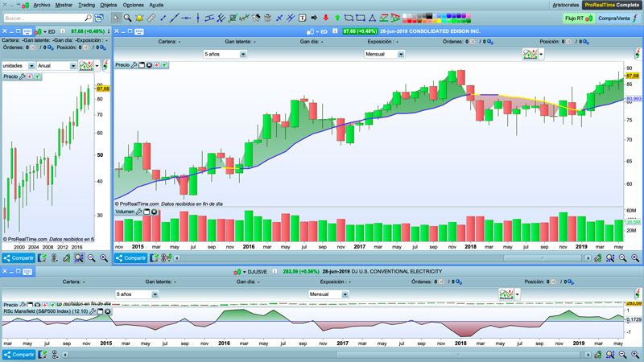Image resolution: width=644 pixels, height=362 pixels.
Task: Click Compartir in the DJUSVE chart
Action: click(19, 355)
